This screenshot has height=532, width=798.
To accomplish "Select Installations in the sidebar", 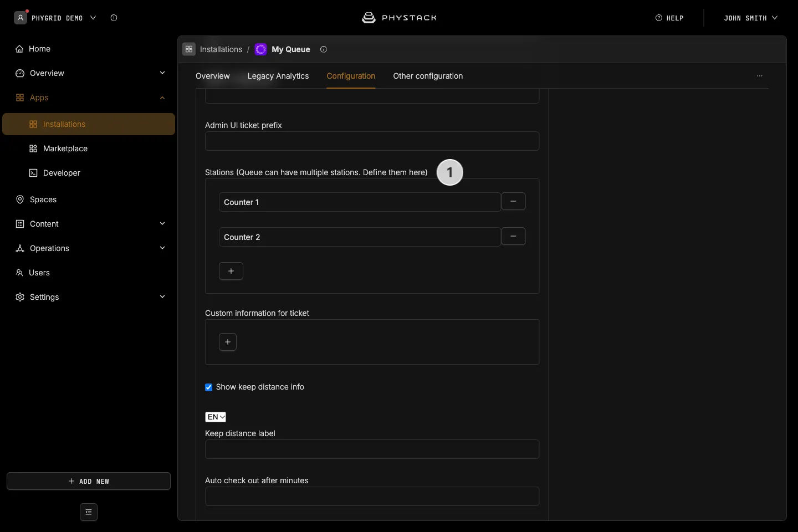I will [89, 124].
